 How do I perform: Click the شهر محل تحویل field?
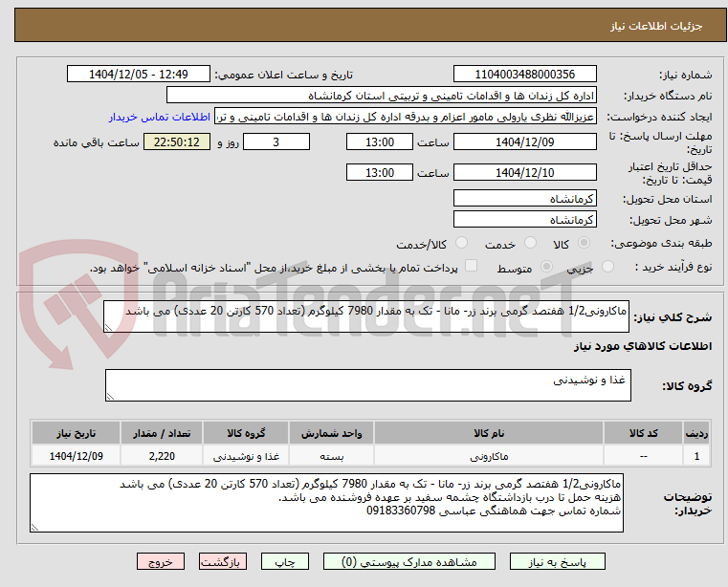point(524,220)
